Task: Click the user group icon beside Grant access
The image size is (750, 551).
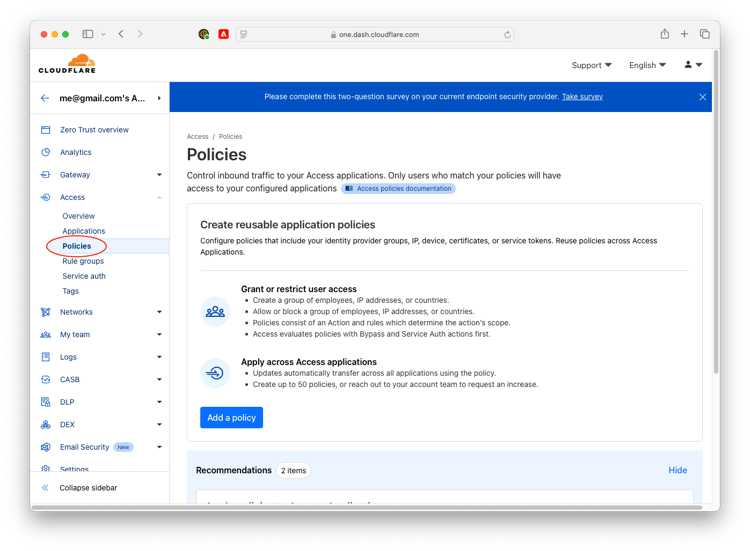Action: [215, 311]
